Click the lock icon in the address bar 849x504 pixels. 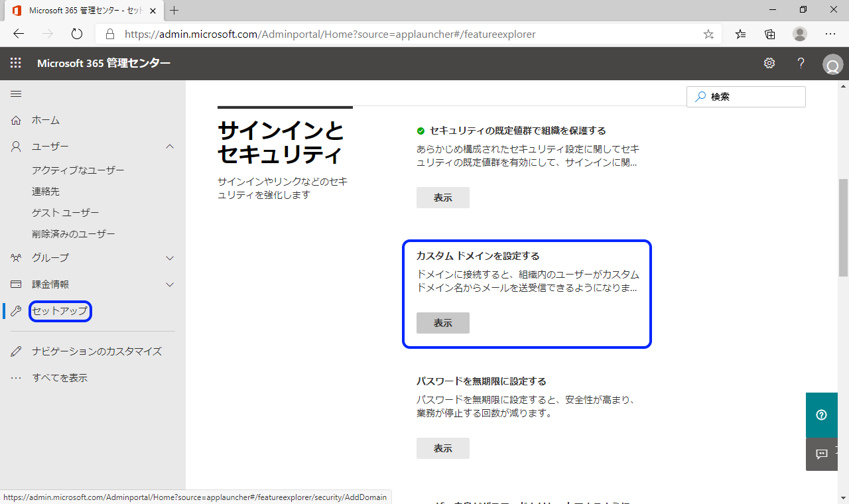coord(110,34)
